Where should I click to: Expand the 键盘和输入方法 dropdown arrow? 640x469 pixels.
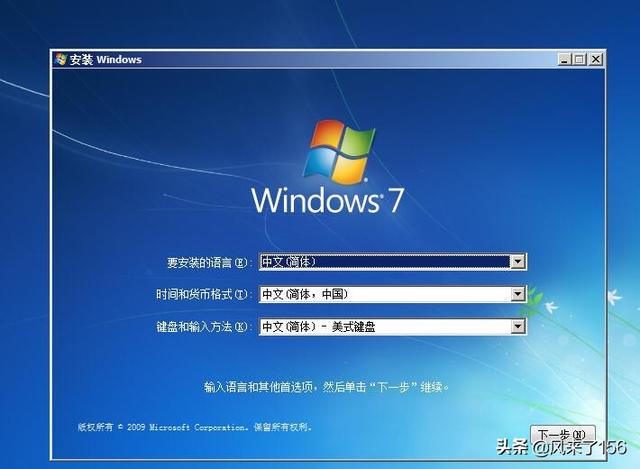tap(518, 327)
